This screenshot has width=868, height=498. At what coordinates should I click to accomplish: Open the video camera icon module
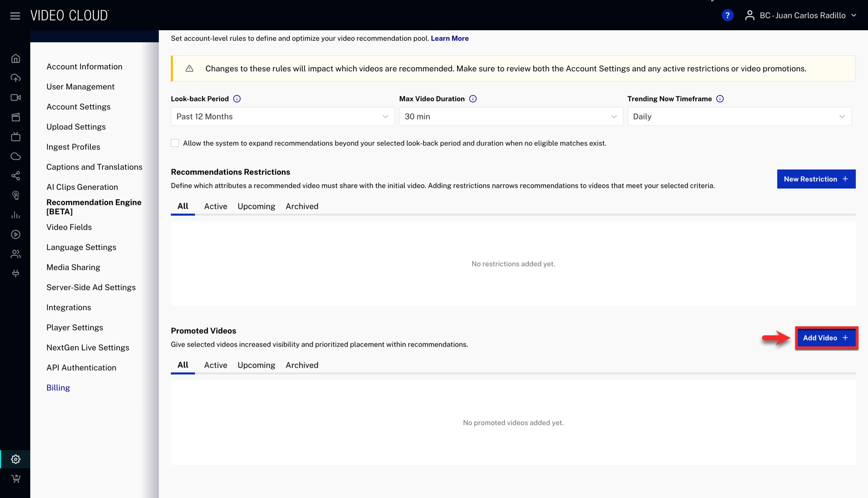tap(16, 97)
